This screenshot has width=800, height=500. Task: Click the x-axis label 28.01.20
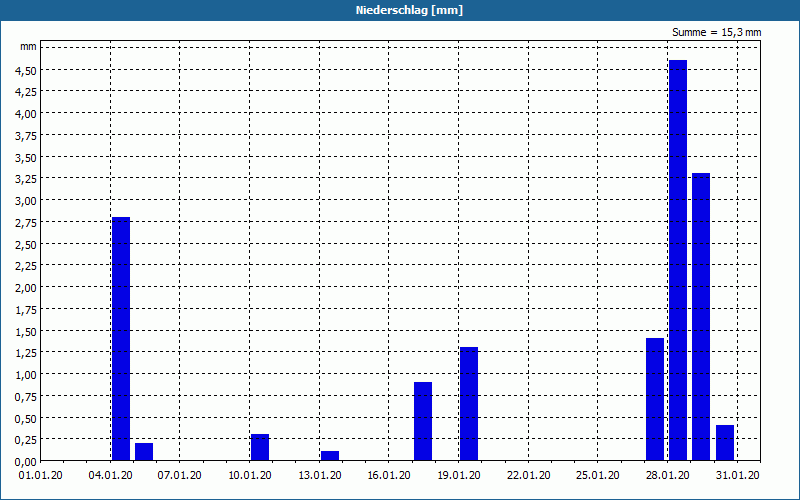(x=668, y=475)
